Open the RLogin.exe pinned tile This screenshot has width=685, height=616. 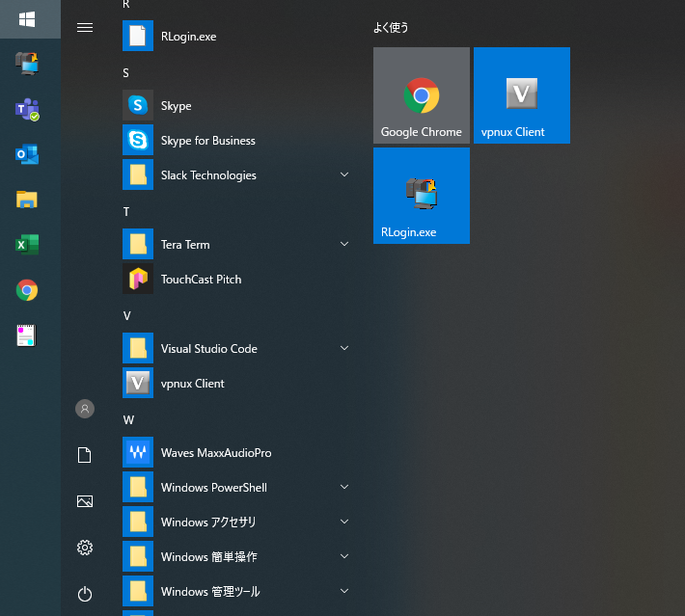[x=422, y=196]
